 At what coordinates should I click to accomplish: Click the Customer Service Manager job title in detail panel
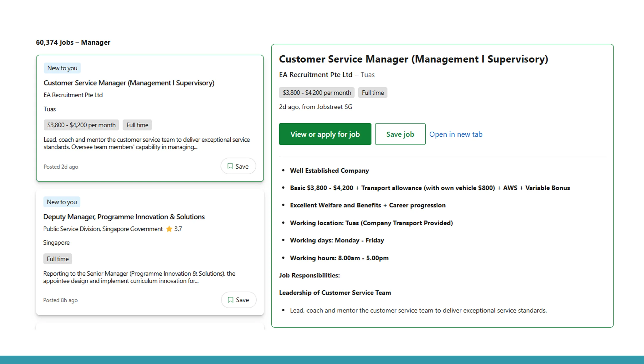pyautogui.click(x=413, y=59)
